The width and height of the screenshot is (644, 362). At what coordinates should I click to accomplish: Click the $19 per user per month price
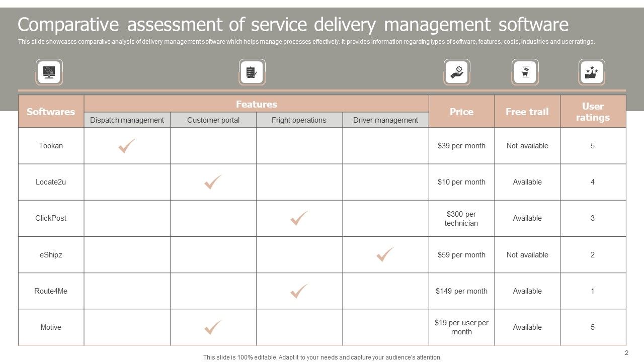[461, 327]
